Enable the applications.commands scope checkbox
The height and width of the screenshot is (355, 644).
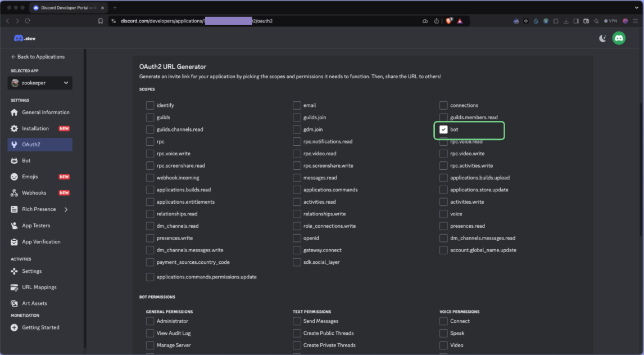(x=297, y=190)
